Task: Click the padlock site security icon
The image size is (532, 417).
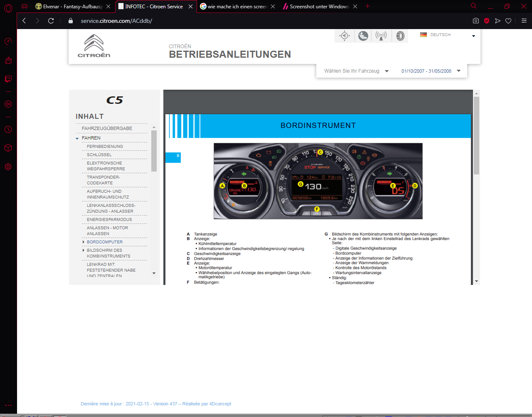Action: point(71,21)
